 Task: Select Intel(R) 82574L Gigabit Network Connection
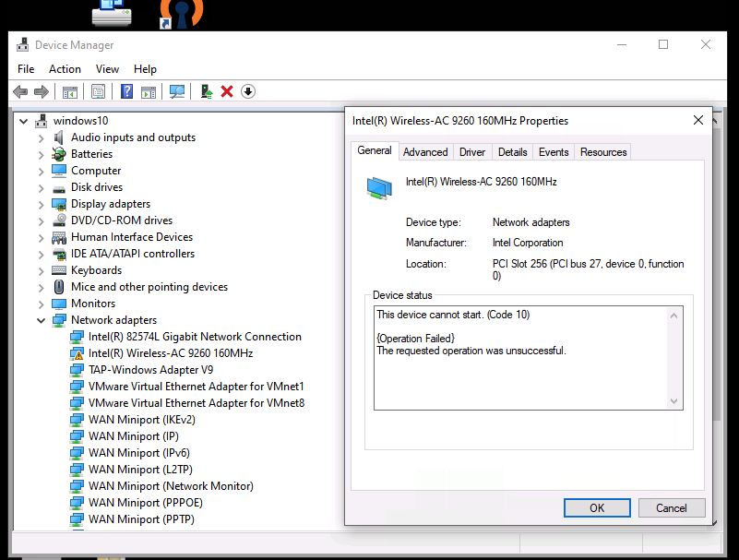point(195,337)
